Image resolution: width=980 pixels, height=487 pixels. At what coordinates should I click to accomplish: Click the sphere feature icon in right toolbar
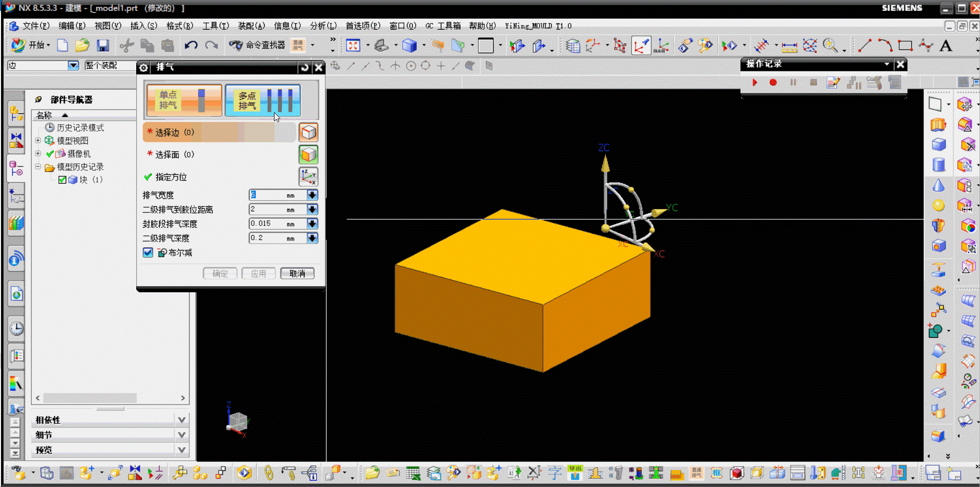pyautogui.click(x=939, y=206)
